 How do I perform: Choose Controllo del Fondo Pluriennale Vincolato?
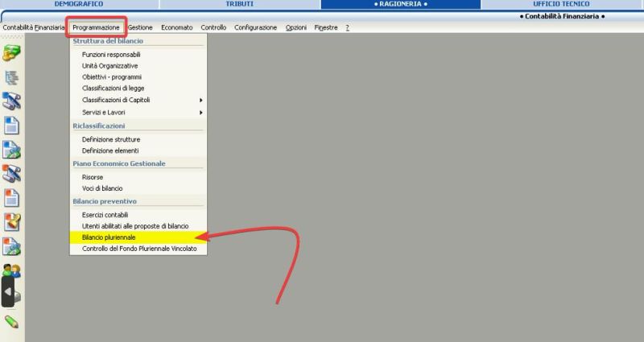[138, 249]
